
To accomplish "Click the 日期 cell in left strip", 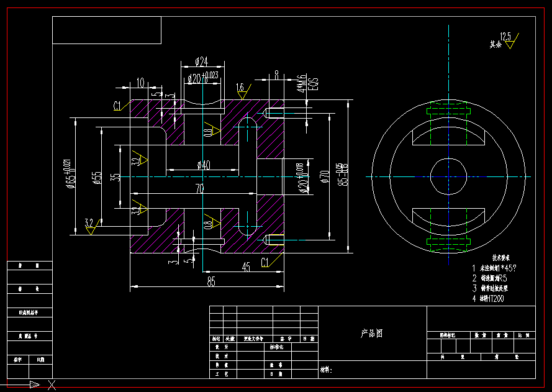I will 40,360.
